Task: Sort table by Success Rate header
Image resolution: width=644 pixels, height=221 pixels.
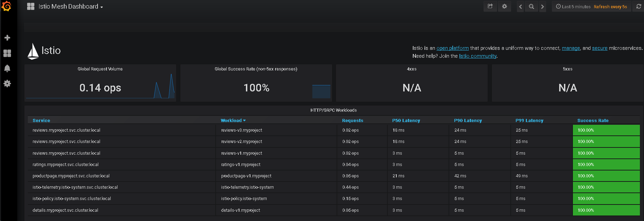Action: [593, 120]
